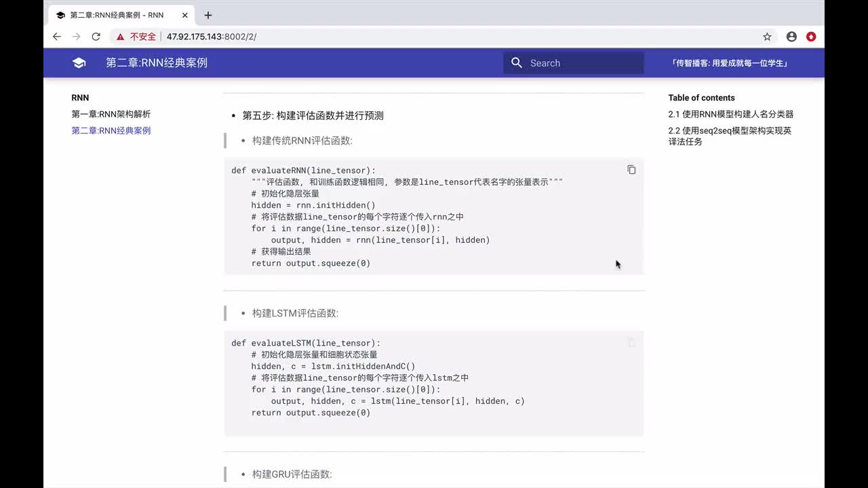Screen dimensions: 868x488
Task: Click the hidden = rnn.initHidden() line
Action: click(x=313, y=205)
